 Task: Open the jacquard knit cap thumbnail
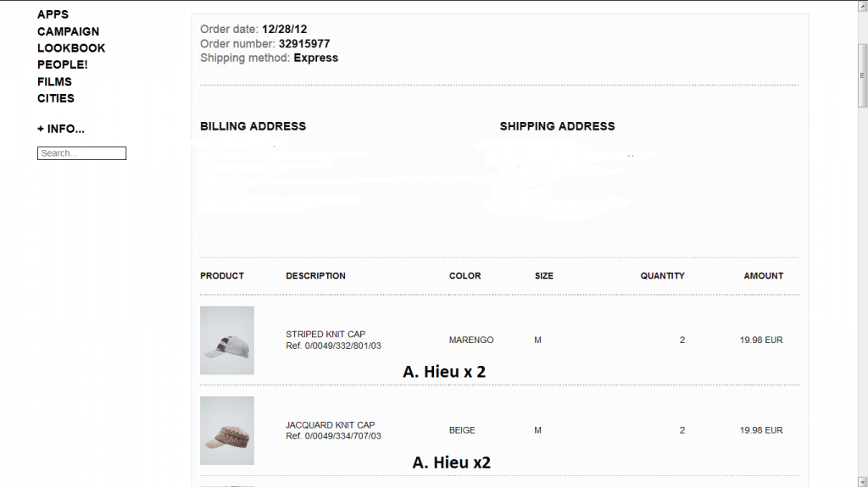[227, 430]
